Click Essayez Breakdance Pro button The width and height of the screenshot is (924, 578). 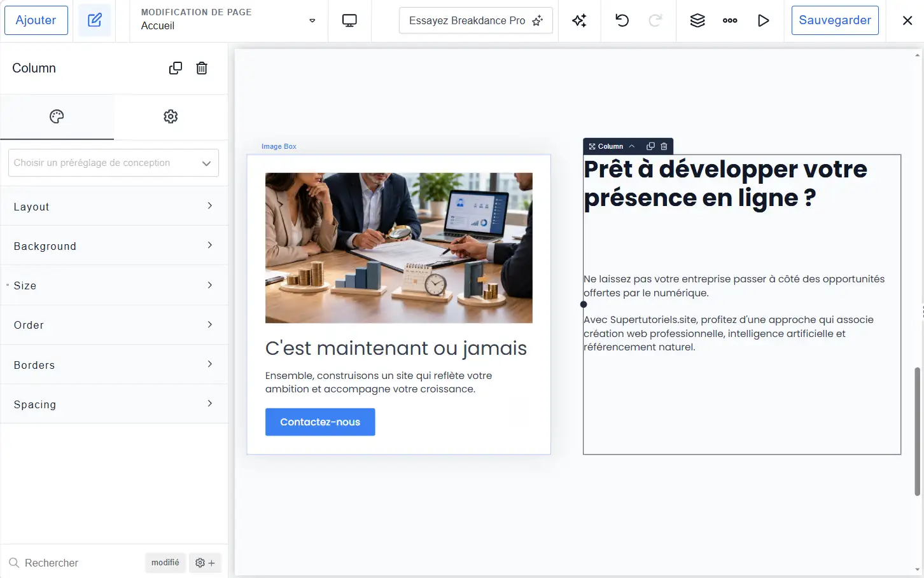(476, 20)
